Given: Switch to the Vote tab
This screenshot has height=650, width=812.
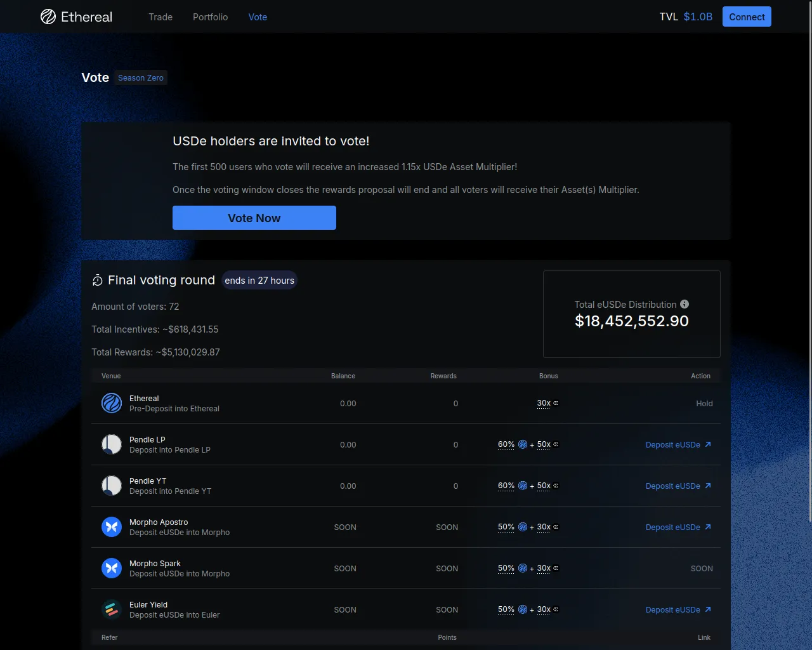Looking at the screenshot, I should point(258,17).
